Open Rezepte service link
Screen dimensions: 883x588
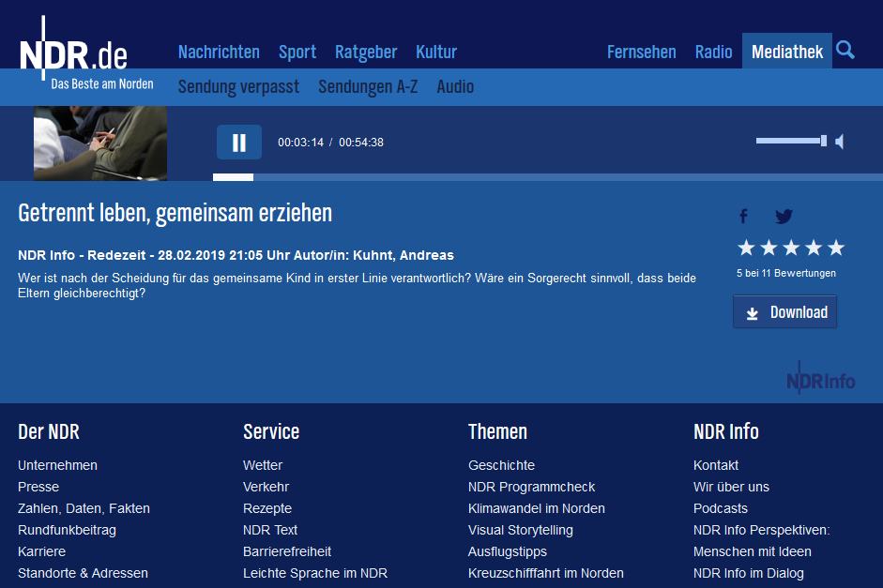pos(267,508)
